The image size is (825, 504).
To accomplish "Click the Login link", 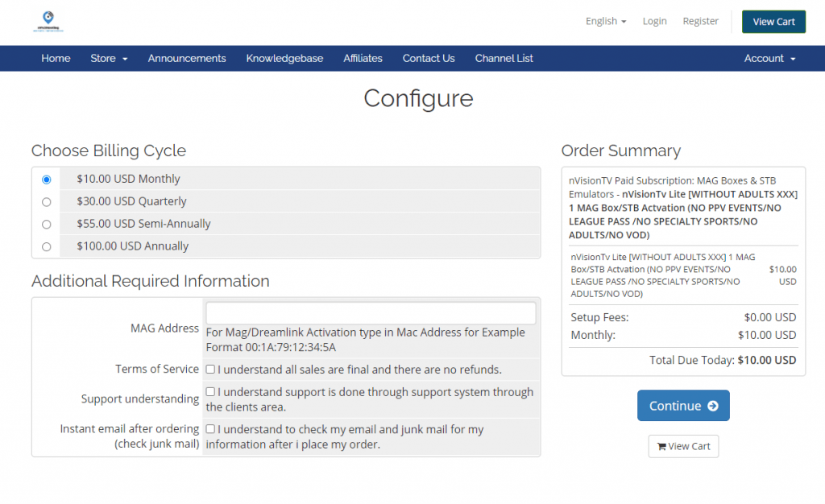I will (x=654, y=21).
